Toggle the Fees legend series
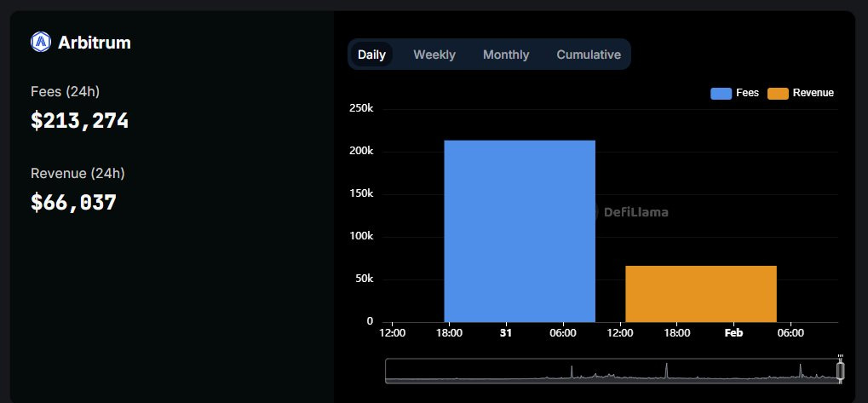868x403 pixels. click(x=734, y=93)
